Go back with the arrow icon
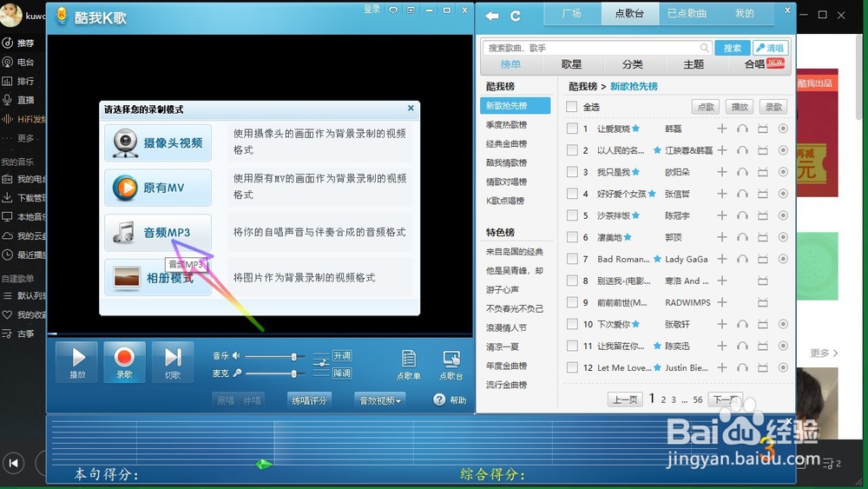The width and height of the screenshot is (868, 489). point(492,16)
